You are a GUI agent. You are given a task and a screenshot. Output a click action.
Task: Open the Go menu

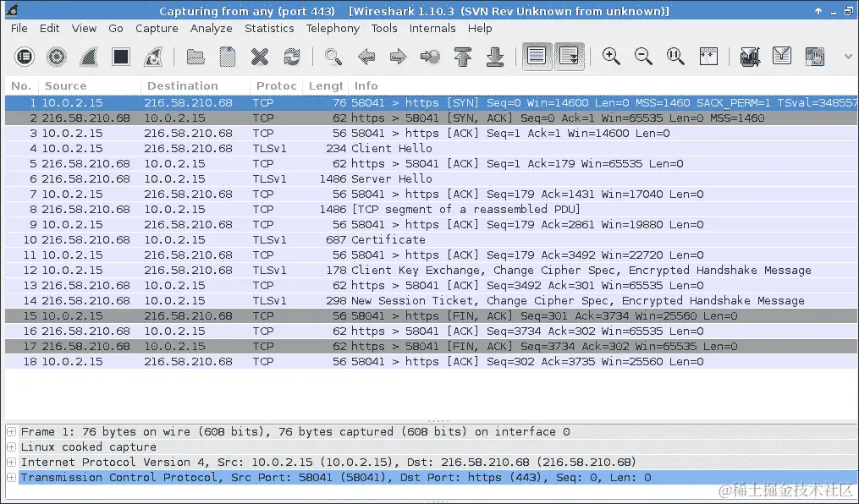click(116, 28)
